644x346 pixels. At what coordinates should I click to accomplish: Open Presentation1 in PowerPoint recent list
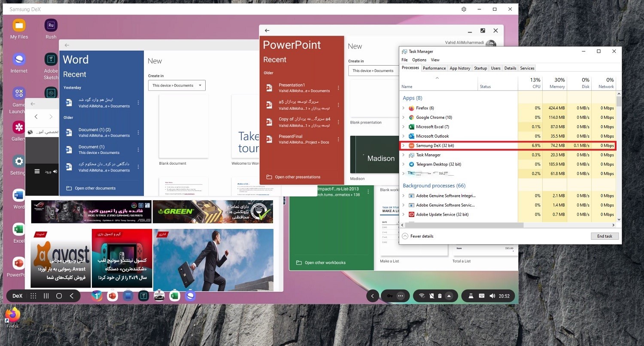coord(302,88)
